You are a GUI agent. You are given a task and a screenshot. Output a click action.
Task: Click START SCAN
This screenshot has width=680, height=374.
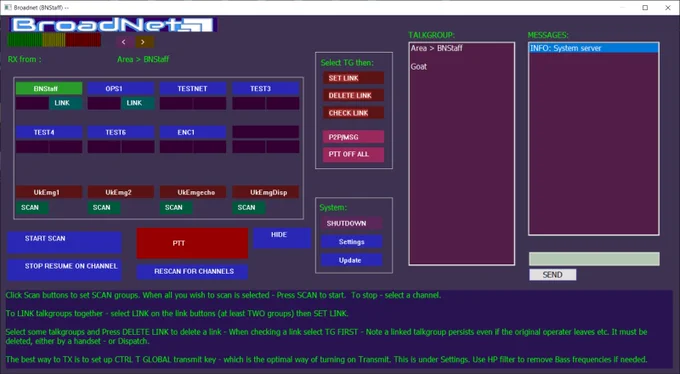(64, 242)
